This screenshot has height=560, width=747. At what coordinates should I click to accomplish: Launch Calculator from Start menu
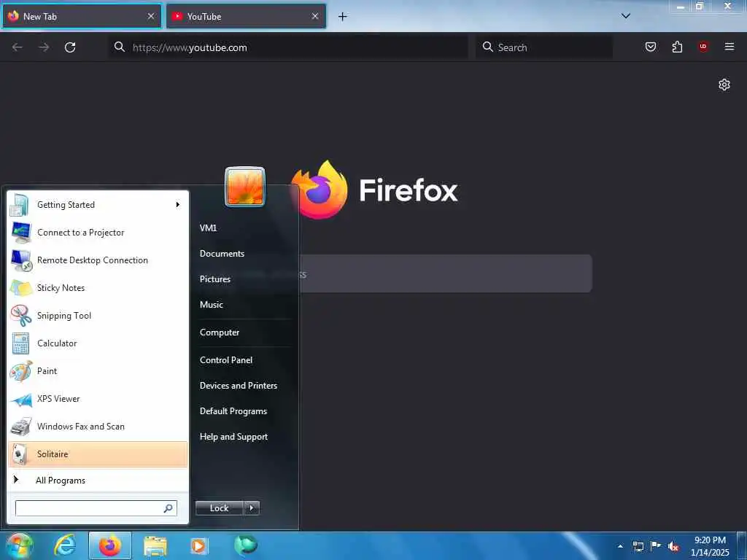pyautogui.click(x=98, y=343)
